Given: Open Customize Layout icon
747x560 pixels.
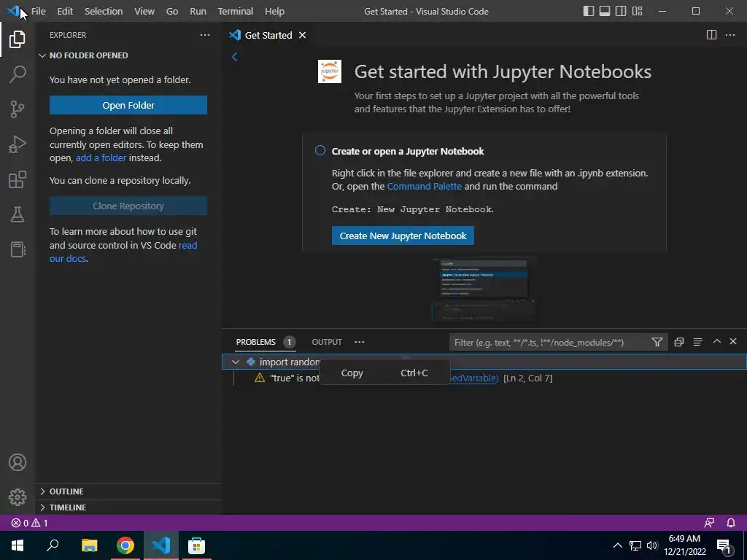Looking at the screenshot, I should pyautogui.click(x=637, y=11).
